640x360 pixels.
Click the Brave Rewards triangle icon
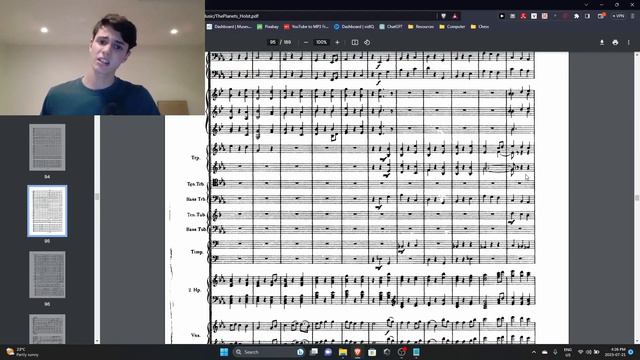click(x=455, y=16)
